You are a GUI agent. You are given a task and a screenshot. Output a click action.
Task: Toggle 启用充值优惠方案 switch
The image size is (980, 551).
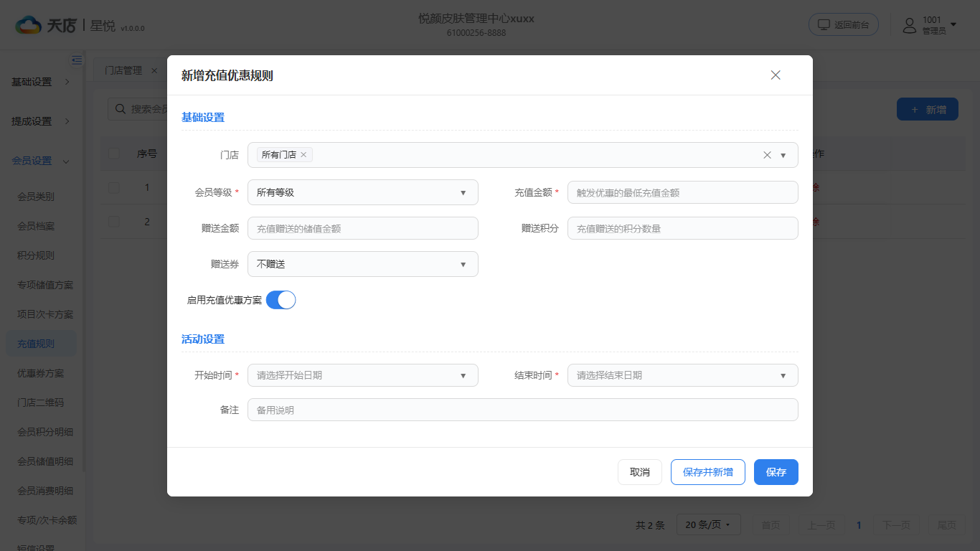[x=281, y=300]
